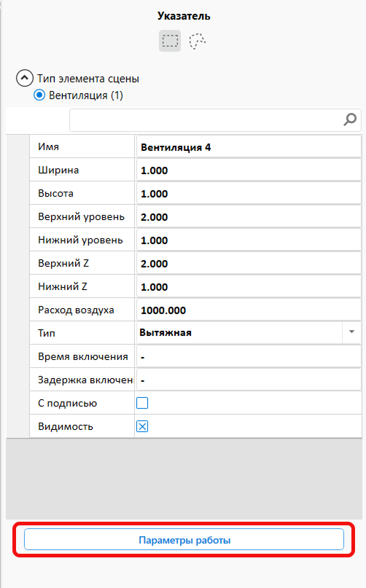The image size is (366, 588).
Task: Click the Верхний Z label
Action: (x=63, y=263)
